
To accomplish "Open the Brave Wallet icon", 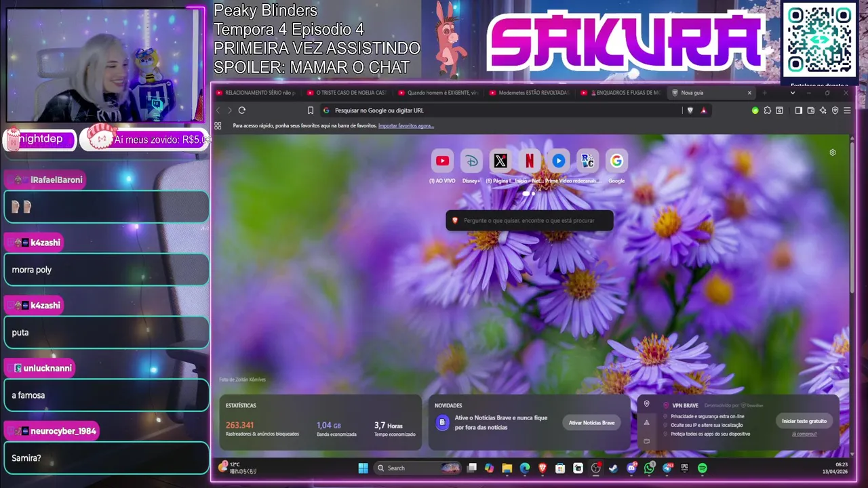I will [811, 110].
